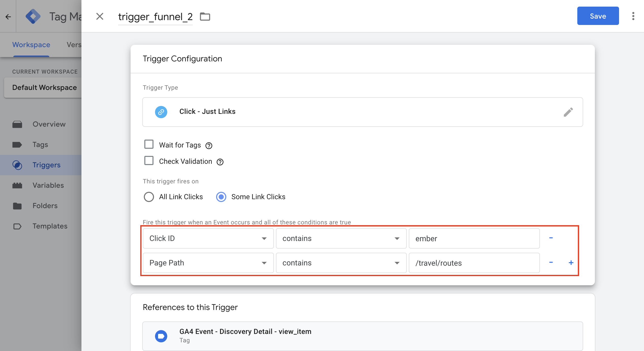The width and height of the screenshot is (644, 351).
Task: Open the contains operator dropdown for Page Path
Action: 341,263
